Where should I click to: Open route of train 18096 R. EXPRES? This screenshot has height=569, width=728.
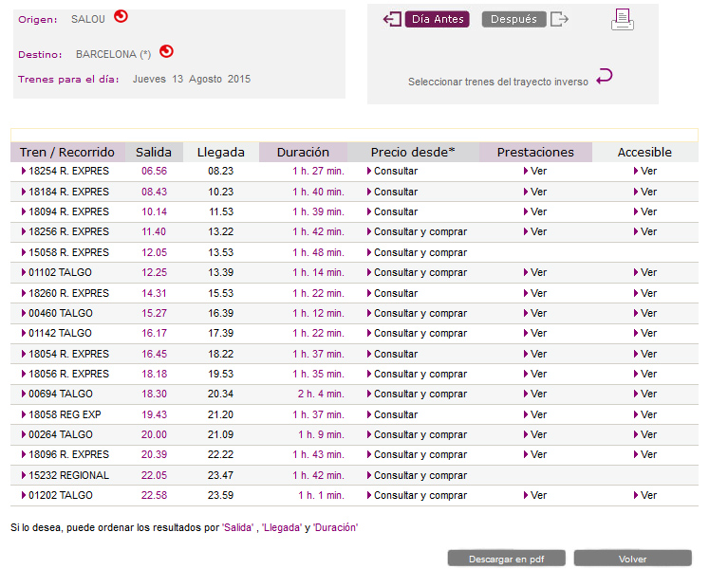65,455
